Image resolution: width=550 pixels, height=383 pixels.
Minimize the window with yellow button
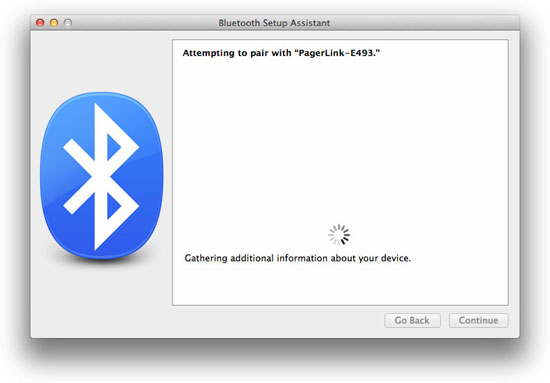pyautogui.click(x=54, y=23)
